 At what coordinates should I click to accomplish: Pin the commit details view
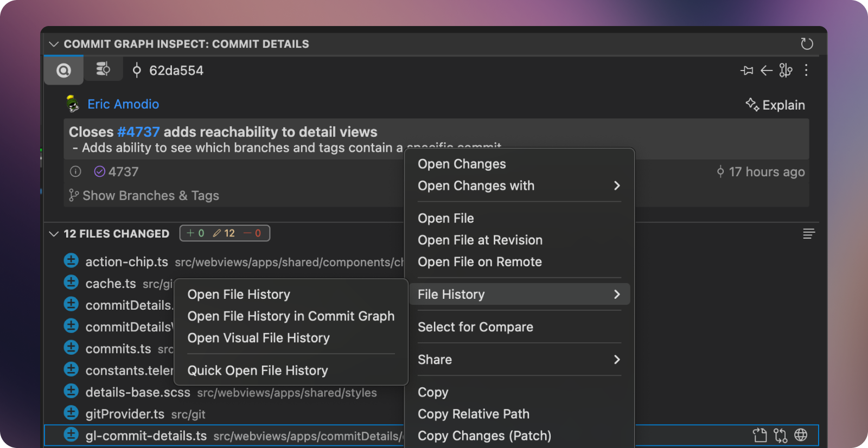746,71
